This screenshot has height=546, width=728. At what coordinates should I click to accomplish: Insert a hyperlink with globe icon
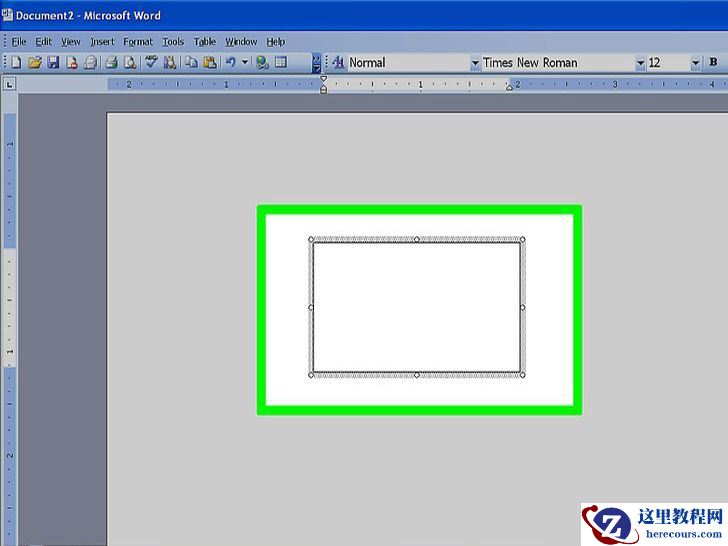pos(262,62)
